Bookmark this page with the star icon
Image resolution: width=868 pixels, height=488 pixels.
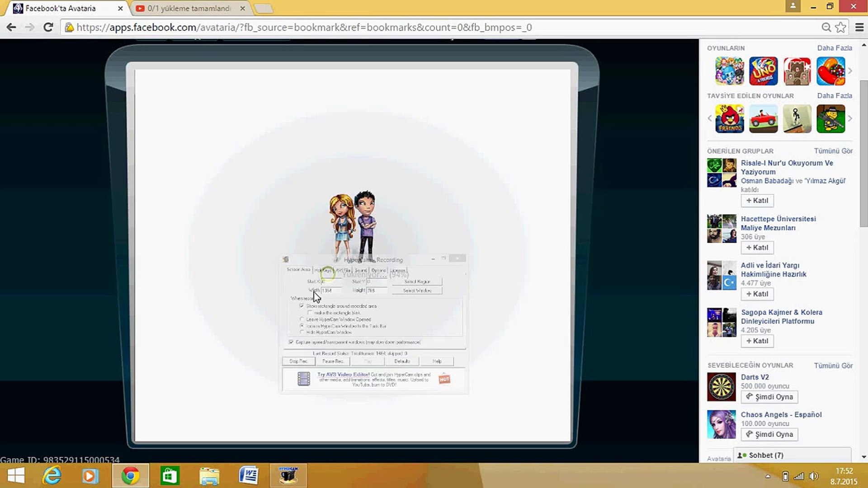[841, 27]
